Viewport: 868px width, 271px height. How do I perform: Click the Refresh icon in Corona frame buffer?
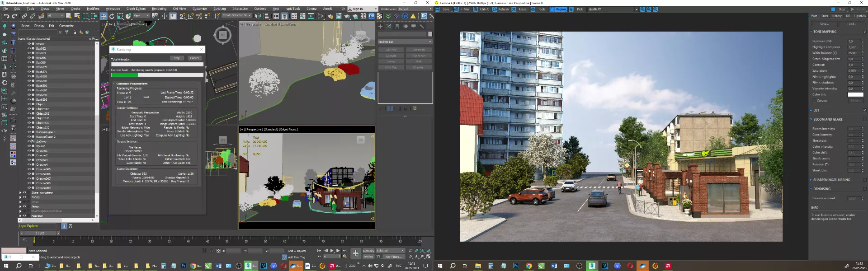[495, 9]
